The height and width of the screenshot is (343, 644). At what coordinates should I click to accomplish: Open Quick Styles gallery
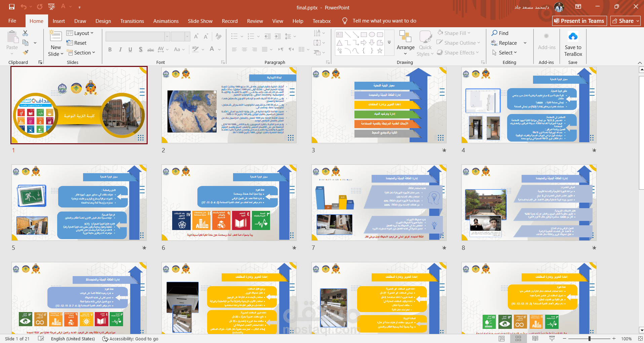[x=425, y=44]
